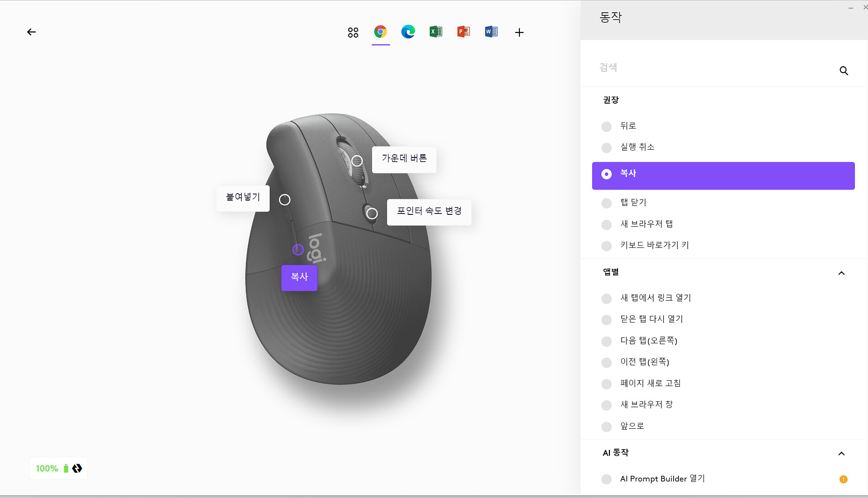
Task: Select the 실행 취소 radio option
Action: 607,147
